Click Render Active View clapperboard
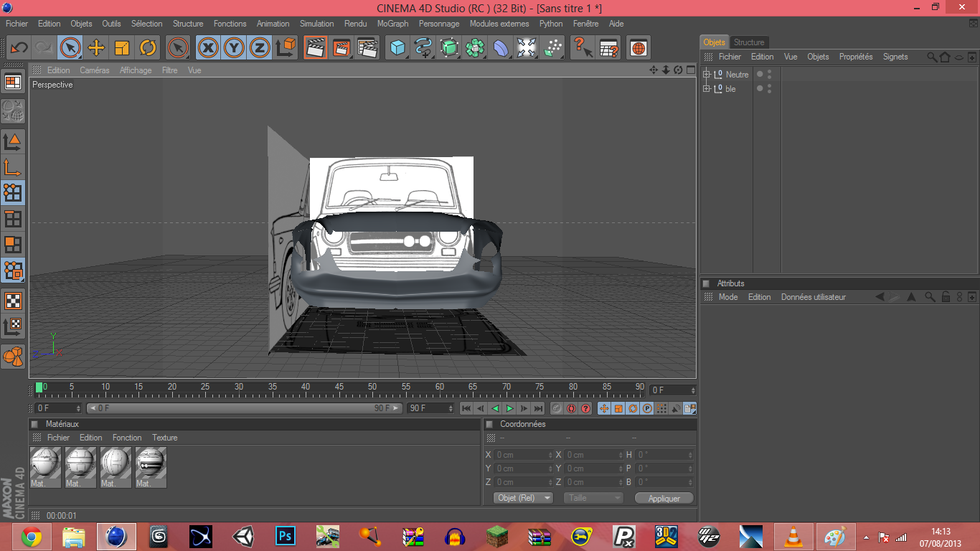 coord(315,48)
